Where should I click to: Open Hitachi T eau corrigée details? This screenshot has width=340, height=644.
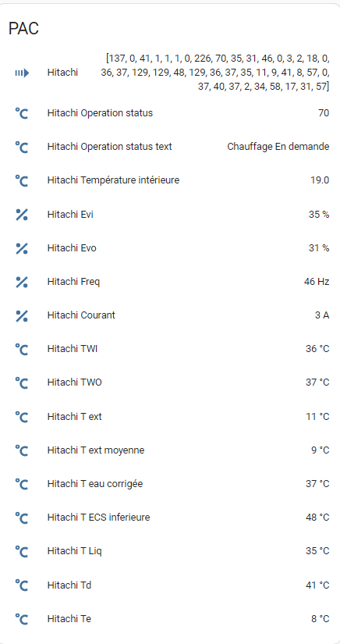[172, 484]
